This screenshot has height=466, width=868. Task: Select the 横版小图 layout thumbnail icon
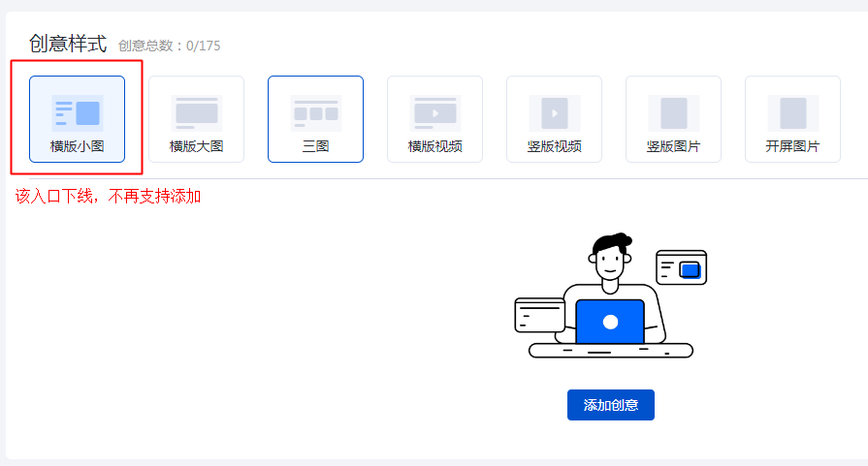pyautogui.click(x=77, y=112)
